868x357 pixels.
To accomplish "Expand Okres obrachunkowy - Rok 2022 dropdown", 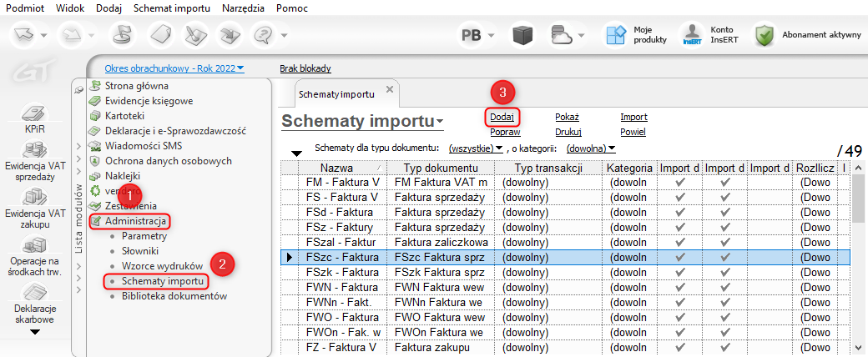I will coord(174,68).
